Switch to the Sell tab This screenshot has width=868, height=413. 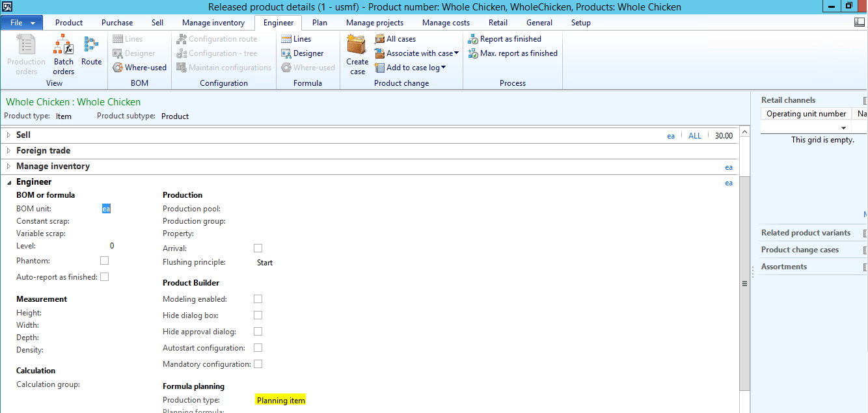[x=157, y=23]
